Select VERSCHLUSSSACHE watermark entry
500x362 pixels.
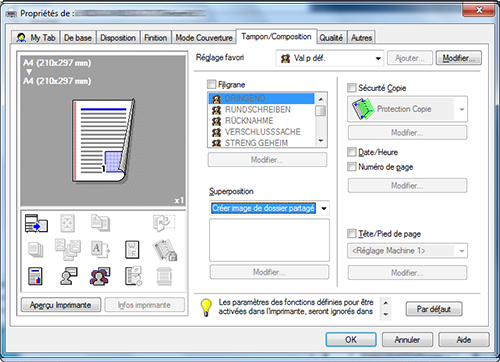click(262, 132)
